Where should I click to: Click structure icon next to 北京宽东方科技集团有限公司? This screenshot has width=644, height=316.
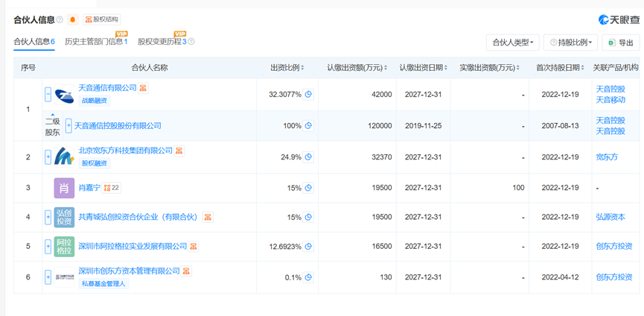179,151
